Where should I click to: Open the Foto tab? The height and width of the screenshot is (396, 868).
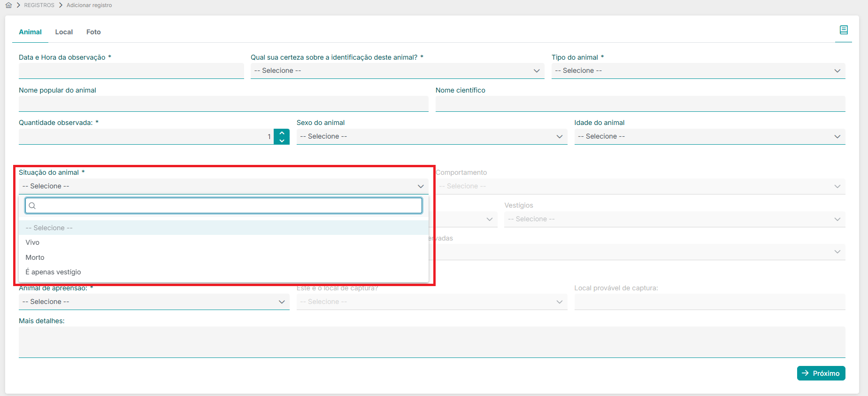coord(93,32)
